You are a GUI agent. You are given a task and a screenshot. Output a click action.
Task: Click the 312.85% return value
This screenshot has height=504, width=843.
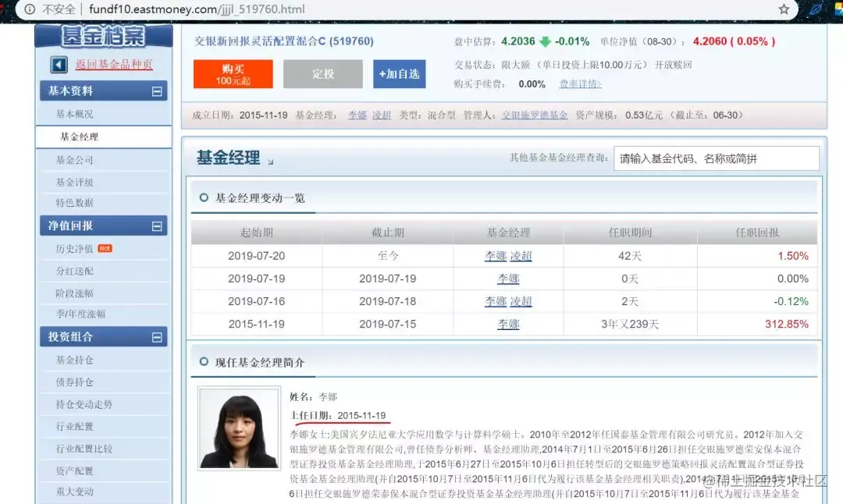point(787,324)
